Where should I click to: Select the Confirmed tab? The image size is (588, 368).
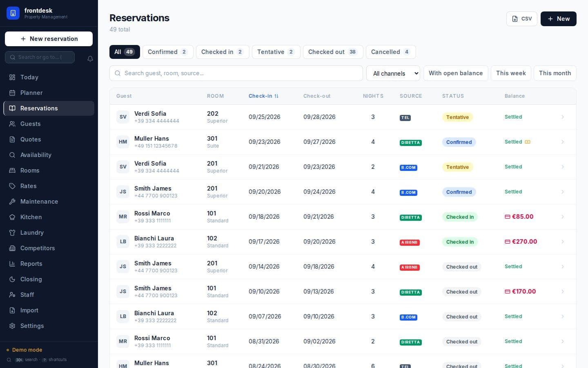coord(167,52)
